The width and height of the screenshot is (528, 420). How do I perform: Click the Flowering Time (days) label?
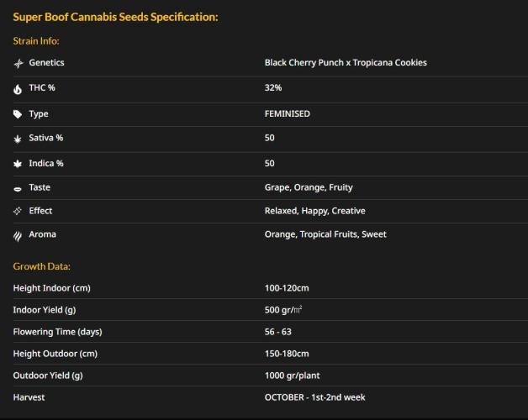click(x=57, y=332)
